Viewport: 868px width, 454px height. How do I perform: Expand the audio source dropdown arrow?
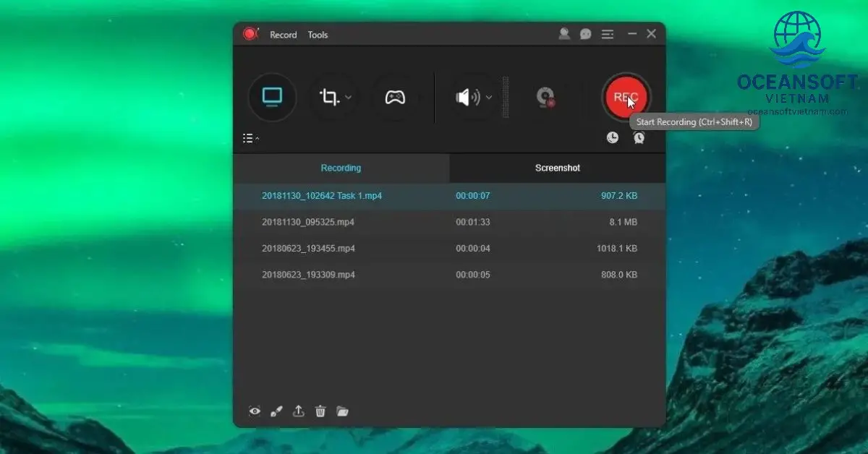[489, 97]
